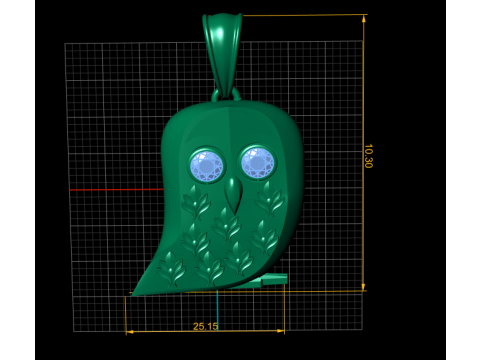The width and height of the screenshot is (480, 360).
Task: Select the left blue gemstone eye
Action: [x=206, y=165]
